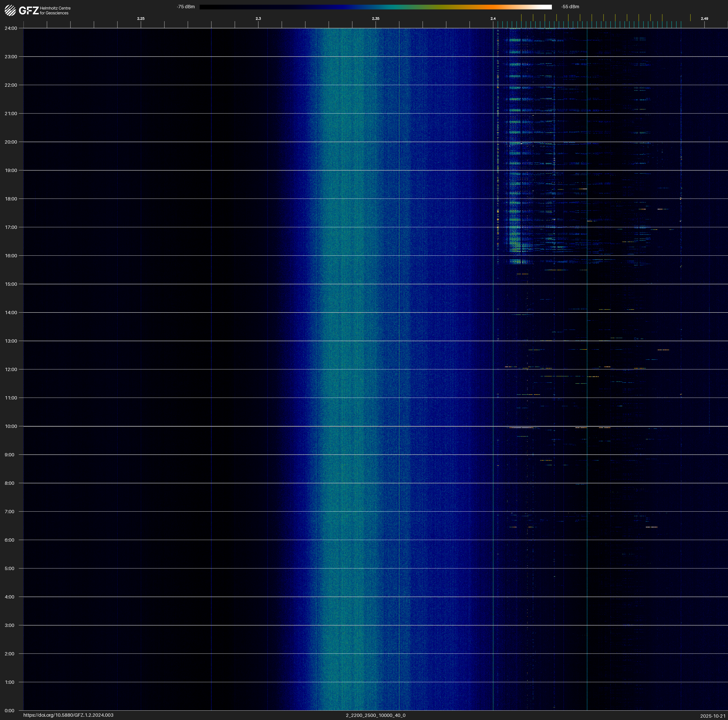
Task: Click the 0:00 time axis label
Action: point(9,711)
